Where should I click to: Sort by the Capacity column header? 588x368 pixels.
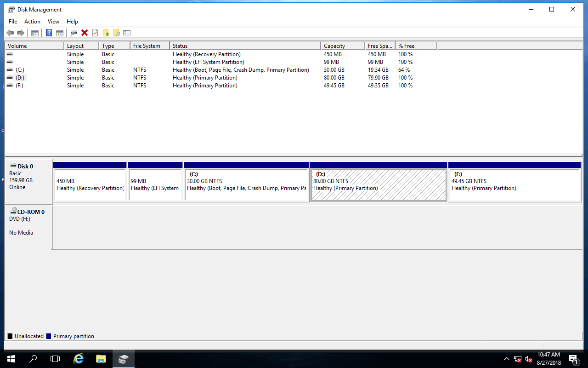click(343, 46)
